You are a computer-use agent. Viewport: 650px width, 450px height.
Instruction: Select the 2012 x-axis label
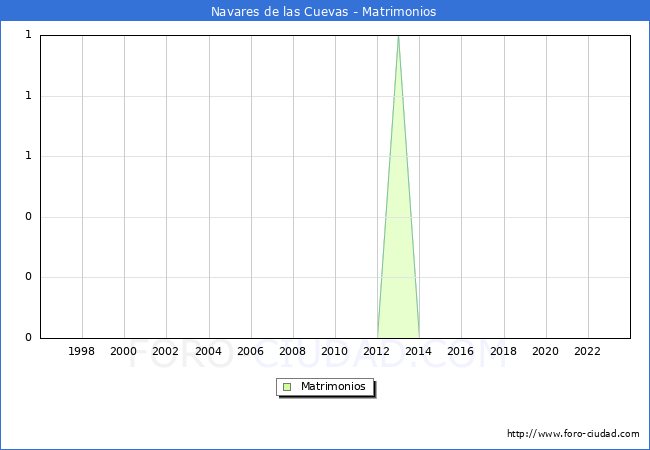coord(376,351)
